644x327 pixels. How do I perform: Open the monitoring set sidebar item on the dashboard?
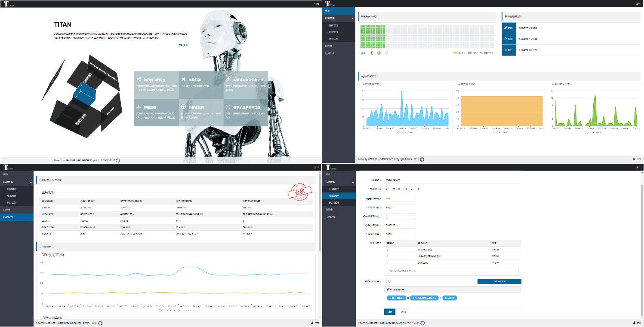point(339,46)
